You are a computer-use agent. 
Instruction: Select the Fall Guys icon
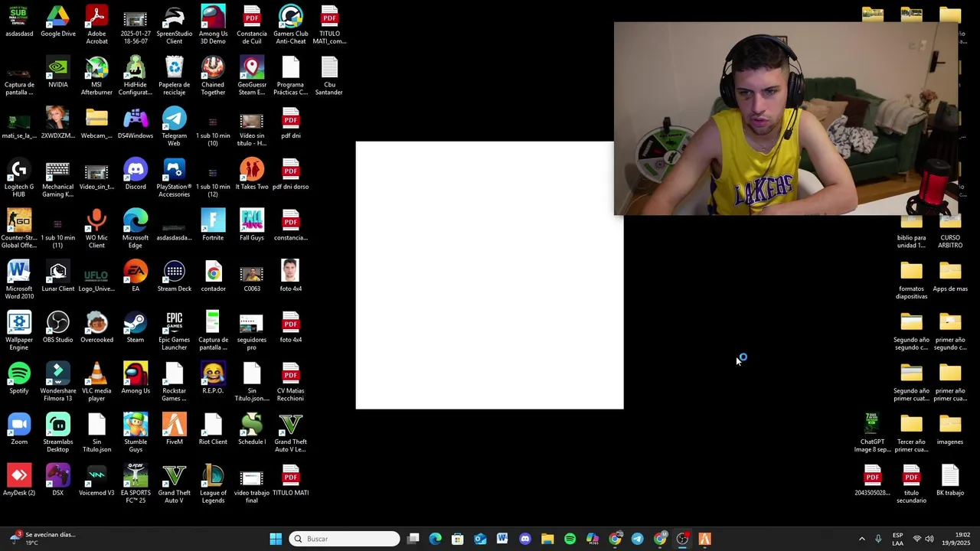tap(252, 225)
